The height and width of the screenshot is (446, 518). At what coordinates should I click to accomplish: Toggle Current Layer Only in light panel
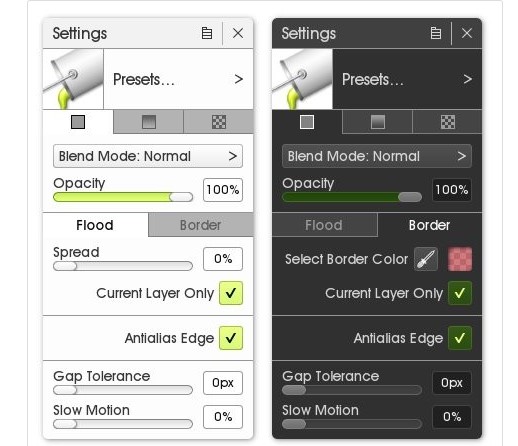click(x=231, y=293)
